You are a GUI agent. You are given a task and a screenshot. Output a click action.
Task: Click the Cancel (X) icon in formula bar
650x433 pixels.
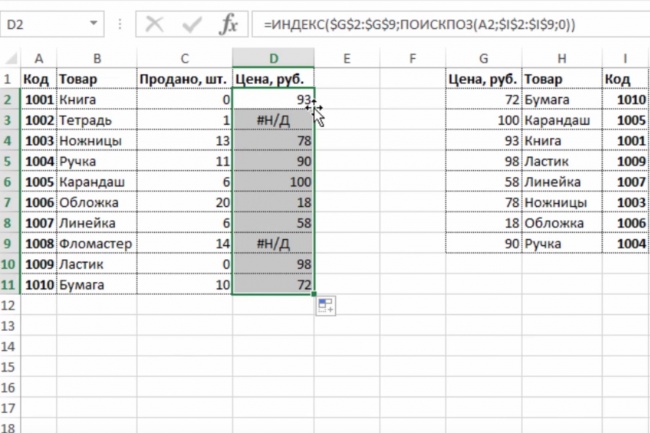tap(153, 23)
